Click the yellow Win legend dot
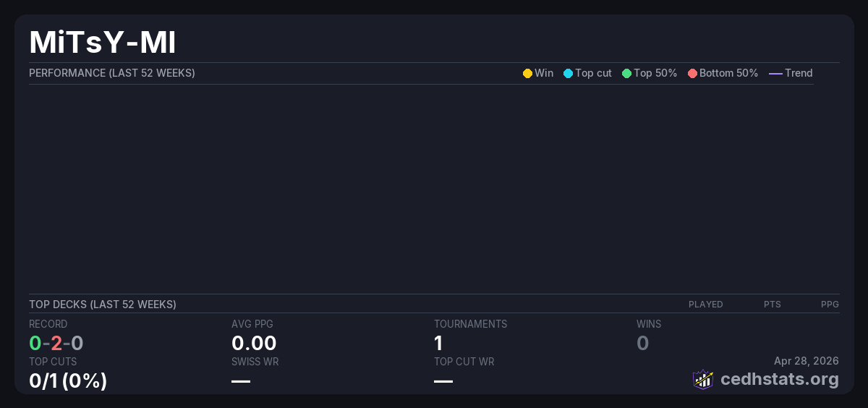 pos(527,73)
